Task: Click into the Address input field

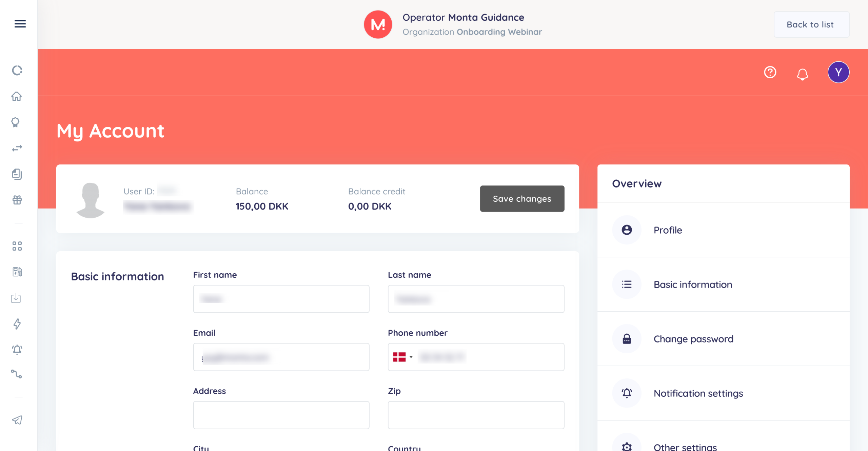Action: tap(281, 415)
